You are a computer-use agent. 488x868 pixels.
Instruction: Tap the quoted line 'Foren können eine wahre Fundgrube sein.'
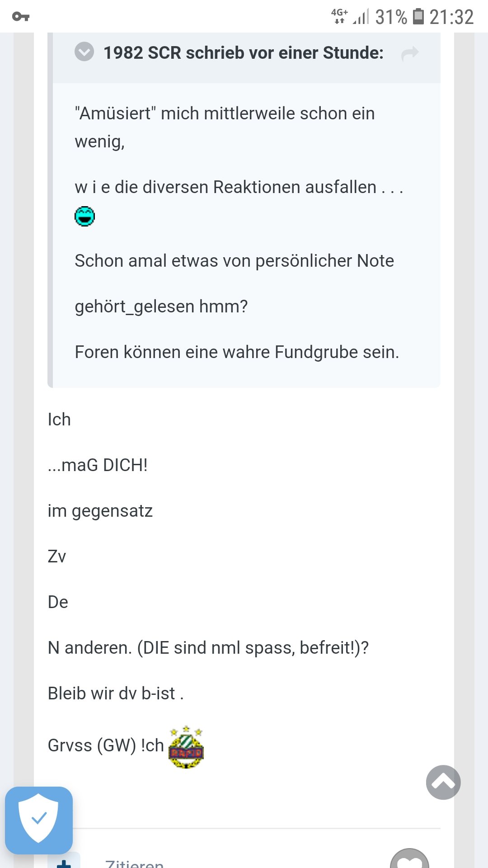237,352
